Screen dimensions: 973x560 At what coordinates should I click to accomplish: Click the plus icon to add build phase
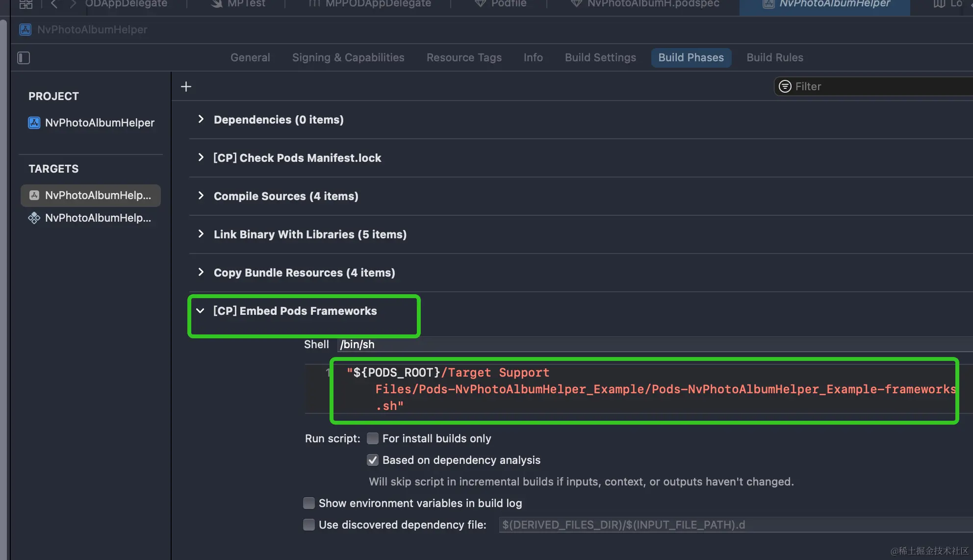tap(186, 87)
